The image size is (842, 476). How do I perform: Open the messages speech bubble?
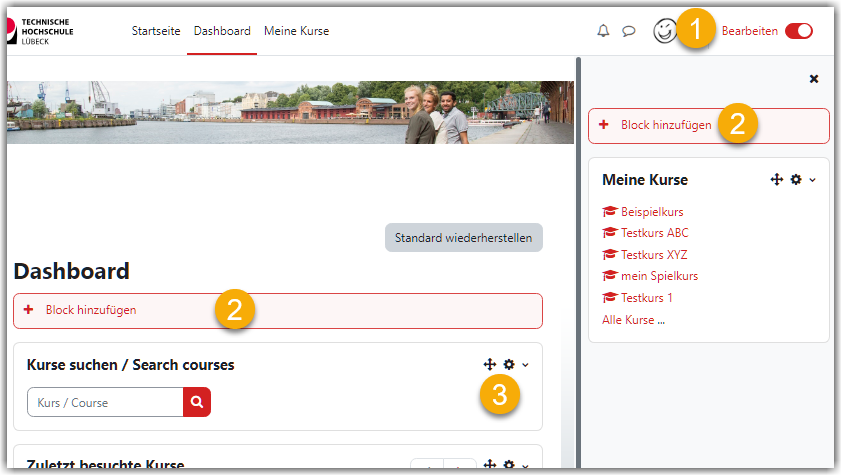[629, 31]
